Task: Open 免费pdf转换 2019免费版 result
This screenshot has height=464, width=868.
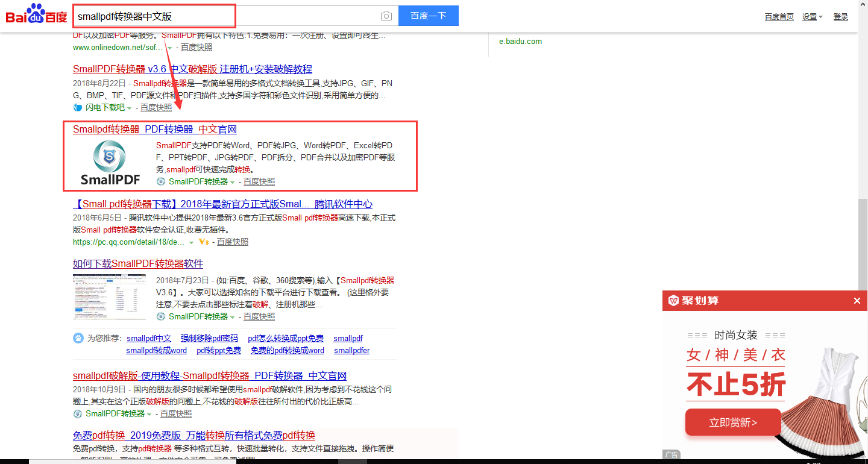Action: [194, 436]
